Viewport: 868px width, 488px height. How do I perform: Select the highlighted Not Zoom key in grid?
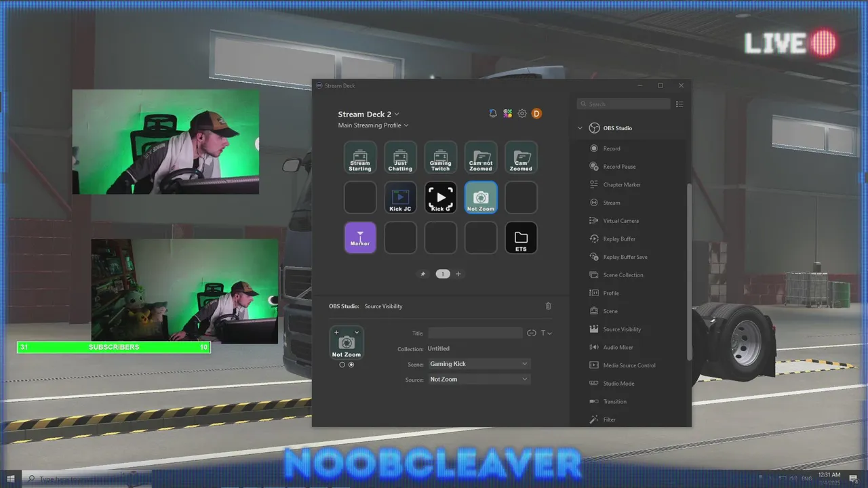coord(481,197)
